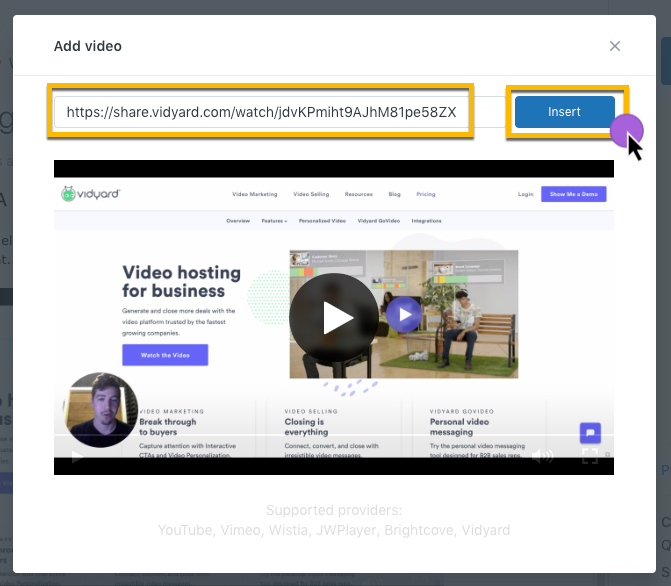Select Vidyard GoVideo in sub-navigation
Image resolution: width=671 pixels, height=586 pixels.
pos(379,221)
